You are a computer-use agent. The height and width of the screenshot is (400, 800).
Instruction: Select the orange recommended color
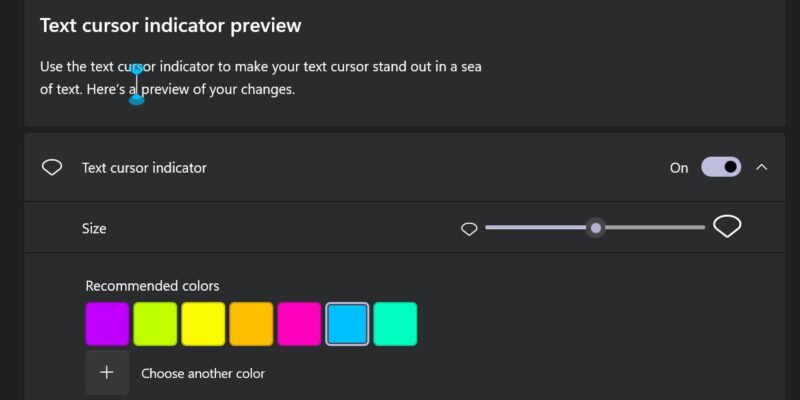(251, 324)
